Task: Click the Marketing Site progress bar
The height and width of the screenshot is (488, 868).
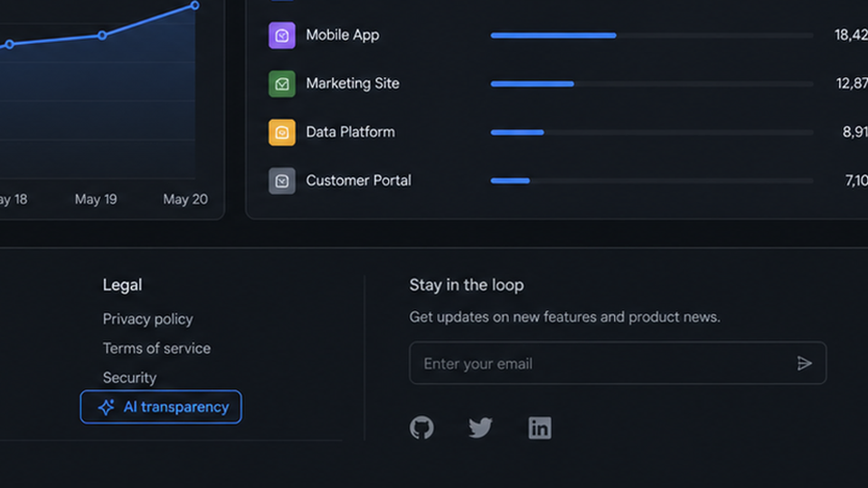Action: (x=652, y=84)
